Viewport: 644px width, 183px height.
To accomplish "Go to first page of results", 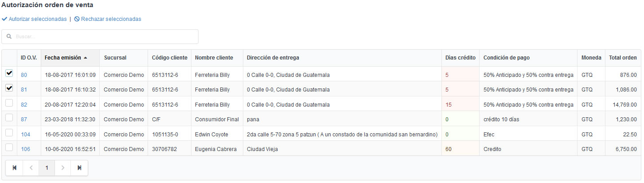I will [14, 168].
